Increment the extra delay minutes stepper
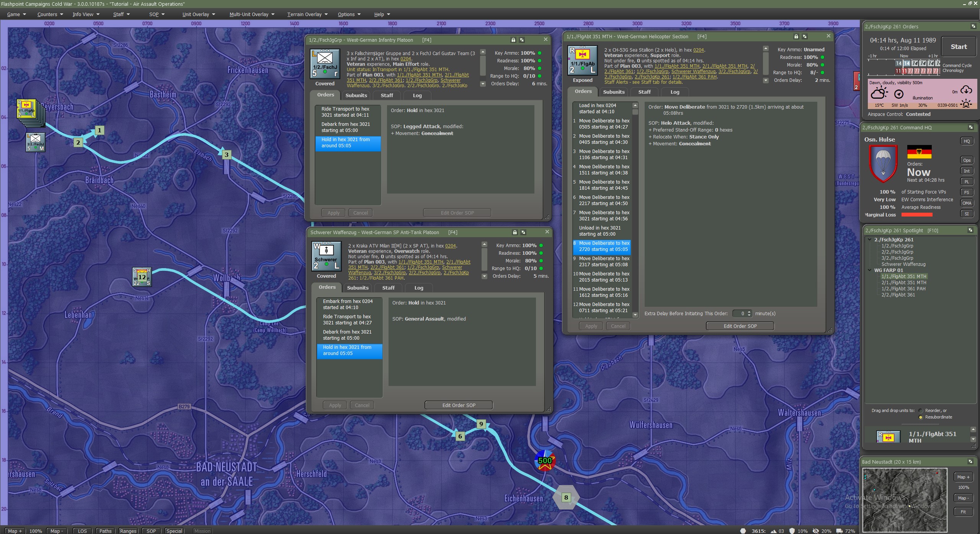Screen dimensions: 980x534 (x=749, y=312)
